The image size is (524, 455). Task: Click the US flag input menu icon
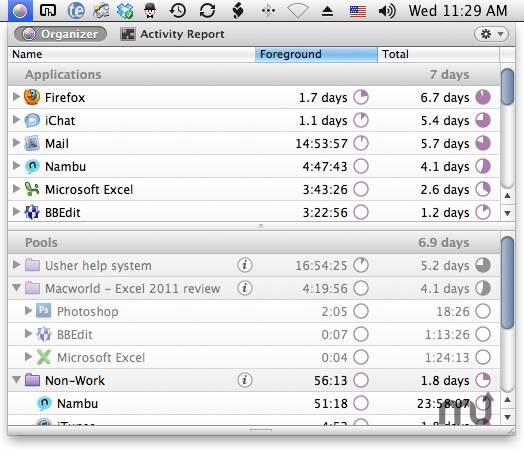tap(358, 11)
